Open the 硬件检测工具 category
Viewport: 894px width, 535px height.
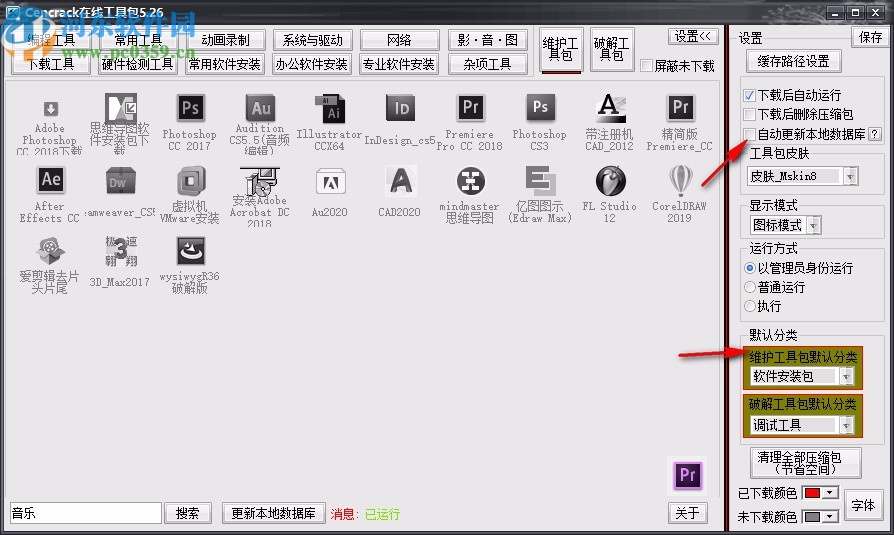point(137,64)
